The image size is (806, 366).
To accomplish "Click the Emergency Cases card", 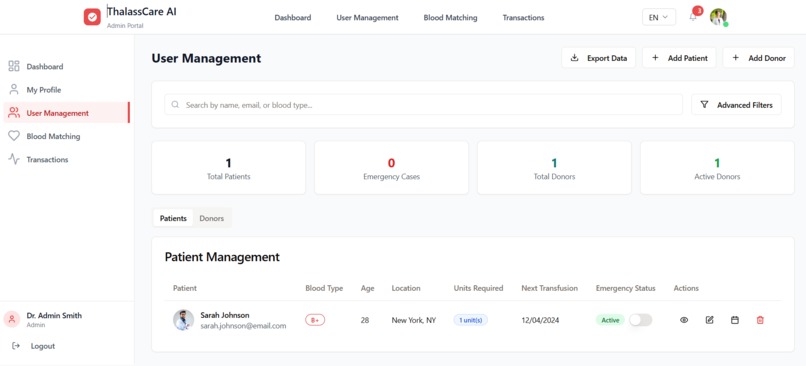I will coord(391,168).
